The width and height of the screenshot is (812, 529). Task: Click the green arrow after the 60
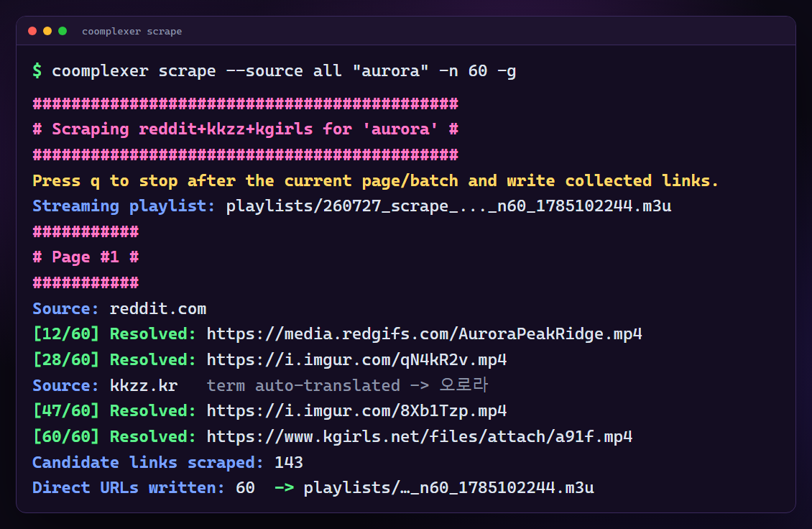pyautogui.click(x=285, y=488)
